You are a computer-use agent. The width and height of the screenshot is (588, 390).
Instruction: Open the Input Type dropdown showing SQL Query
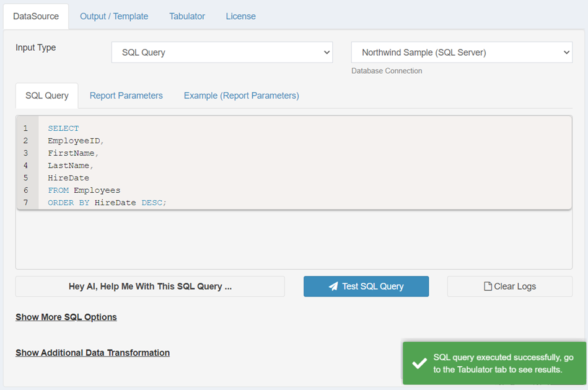pos(221,52)
